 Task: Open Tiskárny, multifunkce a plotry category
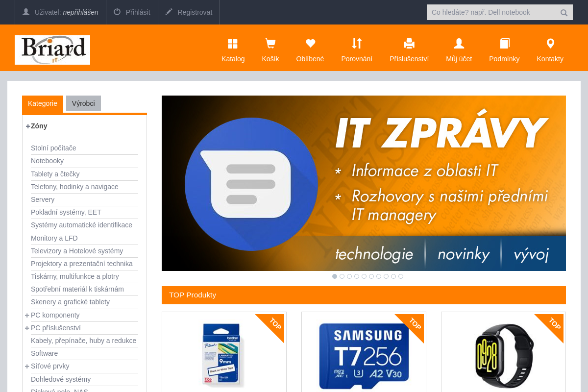click(75, 276)
